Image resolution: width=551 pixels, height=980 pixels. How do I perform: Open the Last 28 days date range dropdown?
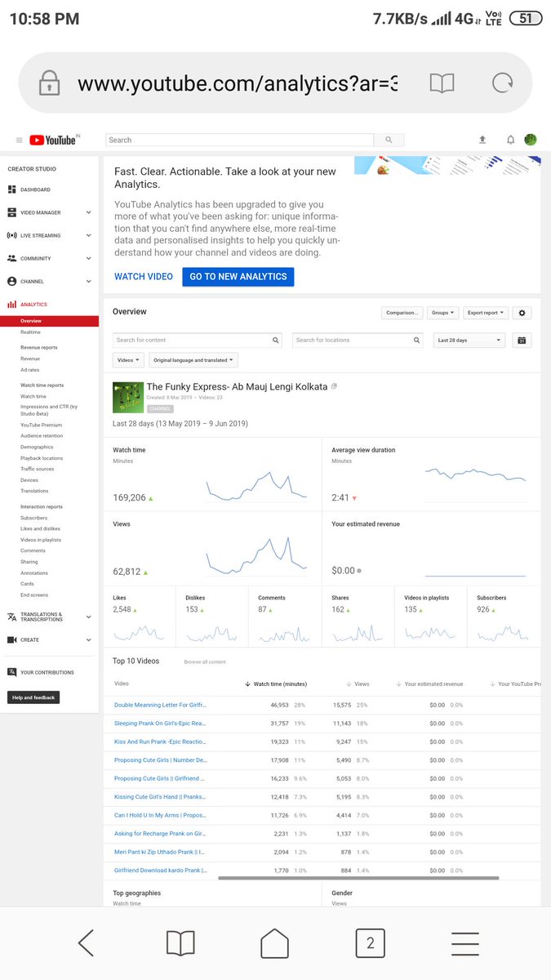pos(469,341)
